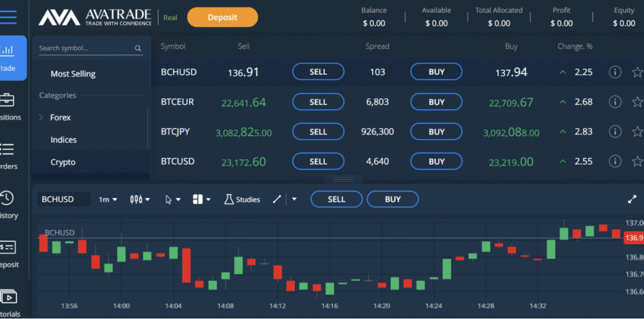
Task: Buy BTCJPY
Action: click(437, 132)
